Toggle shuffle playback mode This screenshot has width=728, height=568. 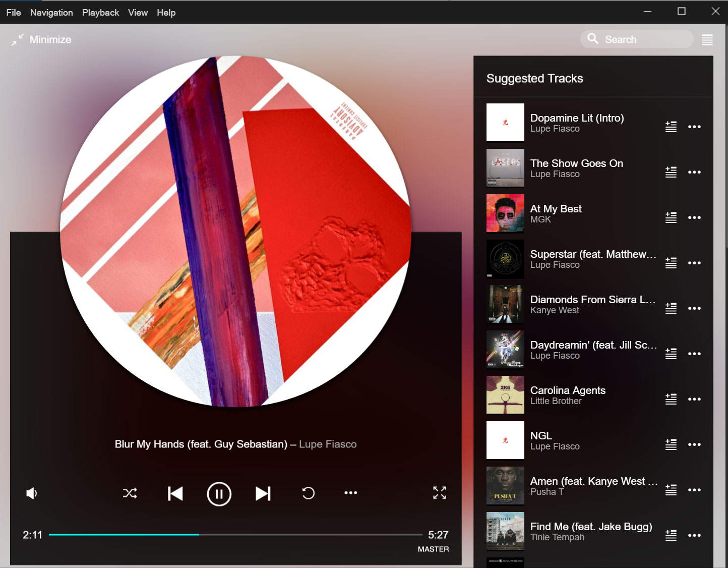tap(130, 493)
